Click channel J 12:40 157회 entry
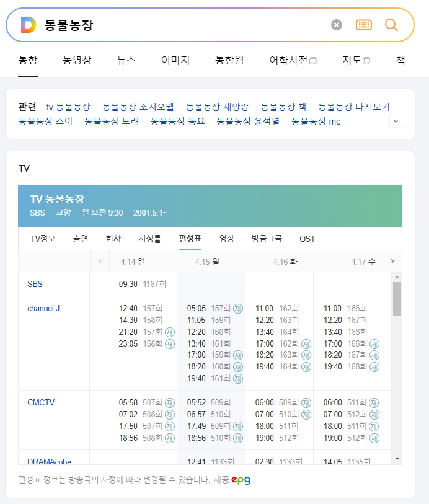This screenshot has width=429, height=504. (141, 308)
